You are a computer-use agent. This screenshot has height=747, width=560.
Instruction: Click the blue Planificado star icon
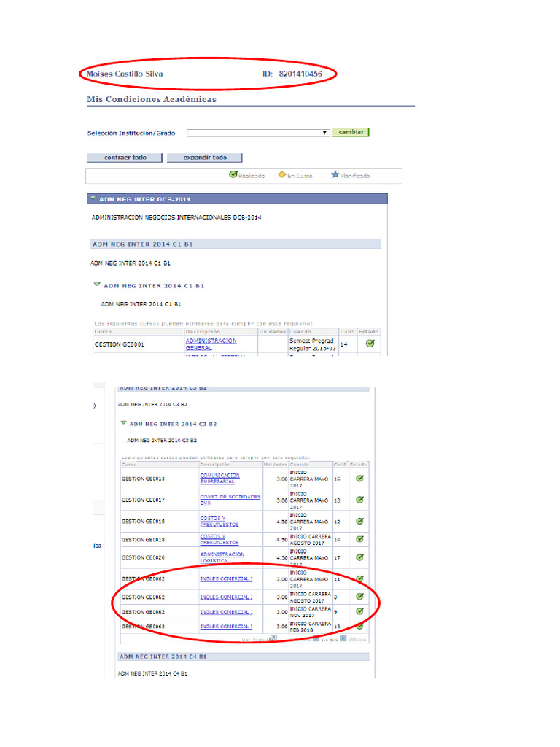click(x=335, y=174)
